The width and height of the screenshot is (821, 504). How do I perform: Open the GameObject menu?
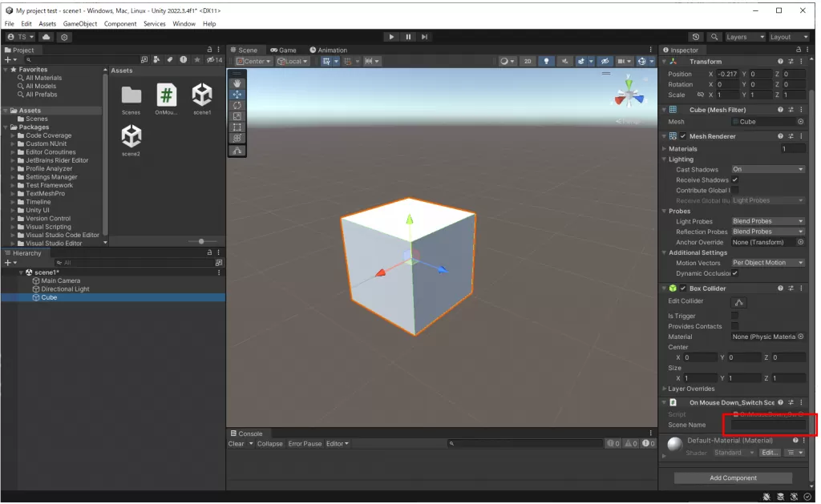click(80, 24)
